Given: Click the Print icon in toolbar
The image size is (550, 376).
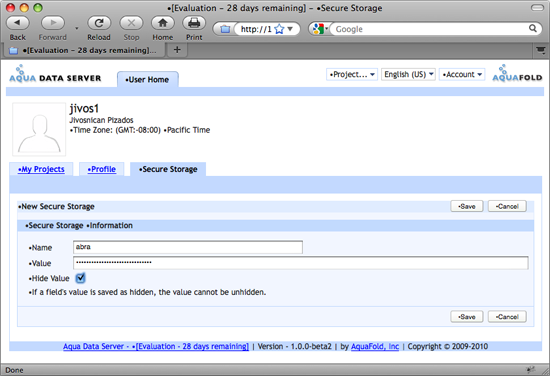Looking at the screenshot, I should pyautogui.click(x=194, y=23).
